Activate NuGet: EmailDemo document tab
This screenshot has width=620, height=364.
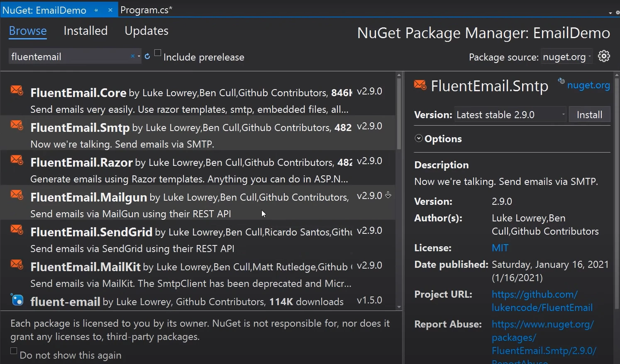point(44,10)
